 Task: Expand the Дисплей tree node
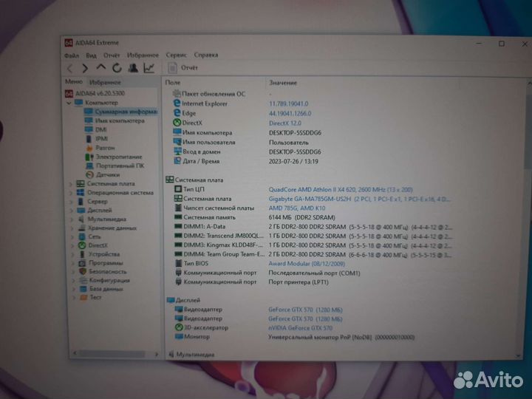(x=72, y=211)
